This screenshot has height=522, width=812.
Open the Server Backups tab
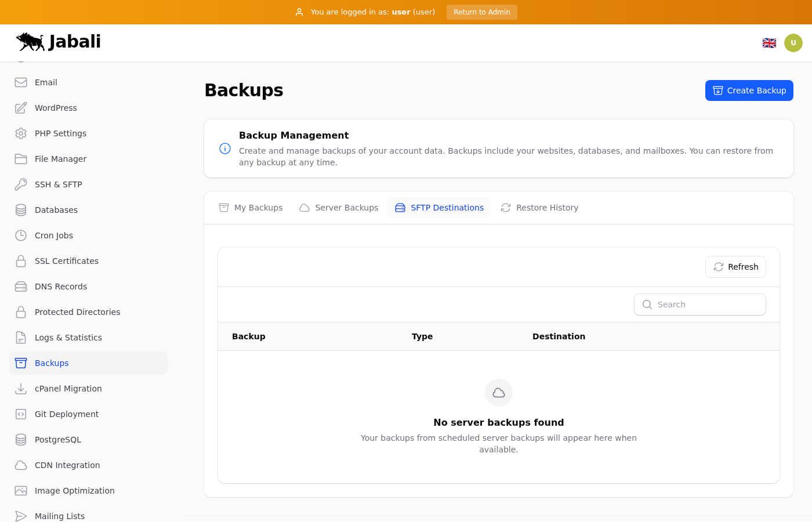point(339,208)
